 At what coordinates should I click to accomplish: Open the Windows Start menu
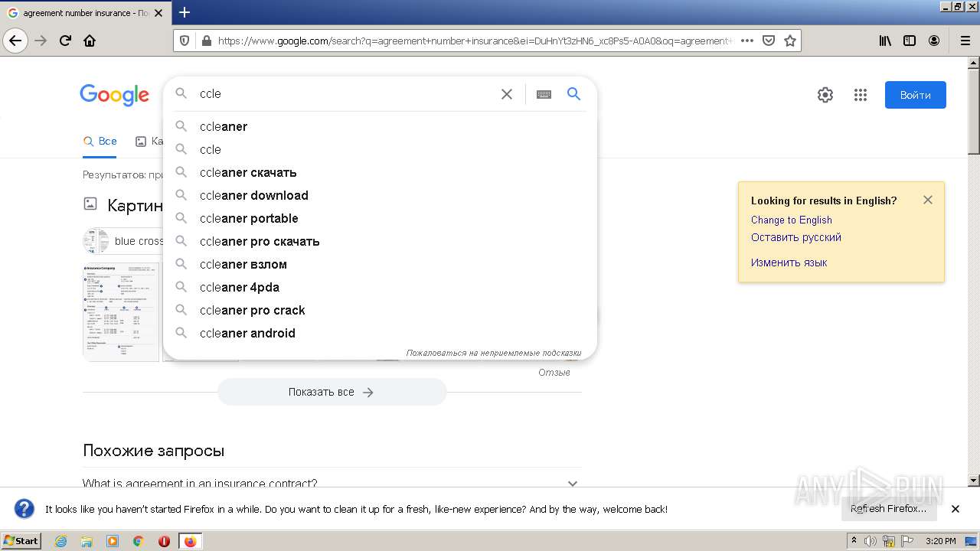(21, 540)
